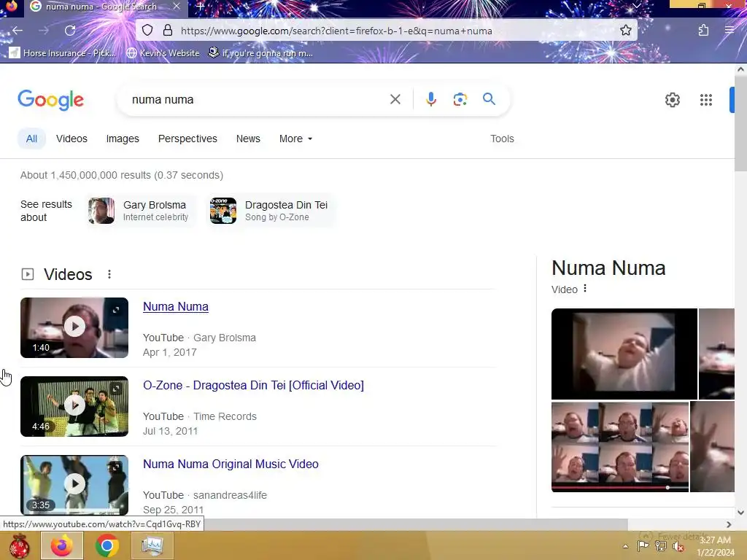Click the 'About 1,450,000,000 results' text
The image size is (747, 560).
(122, 175)
